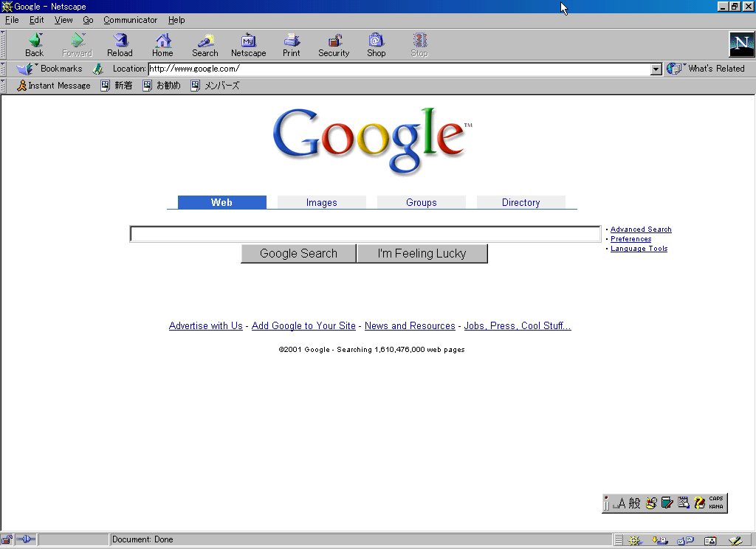The image size is (756, 549).
Task: Open the News and Resources link
Action: (410, 326)
